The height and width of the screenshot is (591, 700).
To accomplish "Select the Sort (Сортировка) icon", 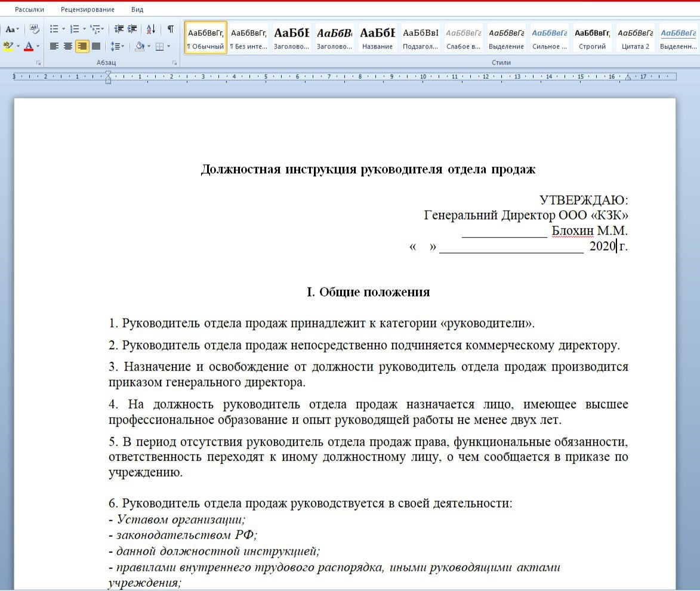I will (x=151, y=29).
